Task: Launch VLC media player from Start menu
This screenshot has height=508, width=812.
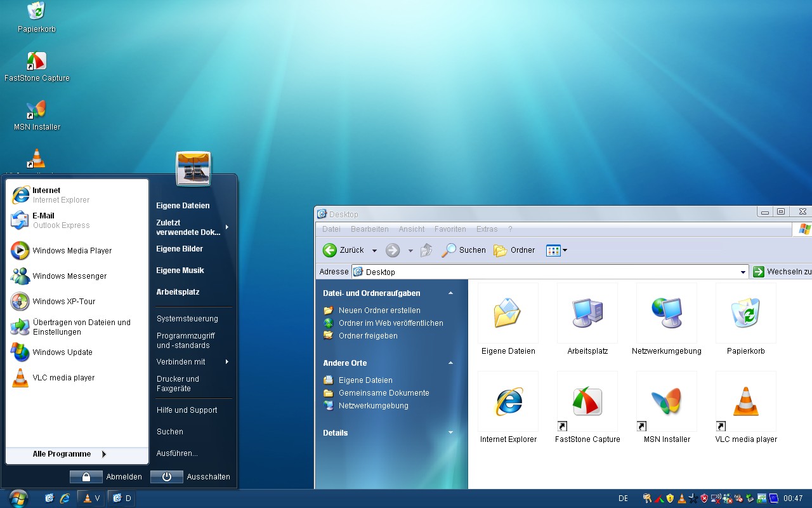Action: pos(77,378)
